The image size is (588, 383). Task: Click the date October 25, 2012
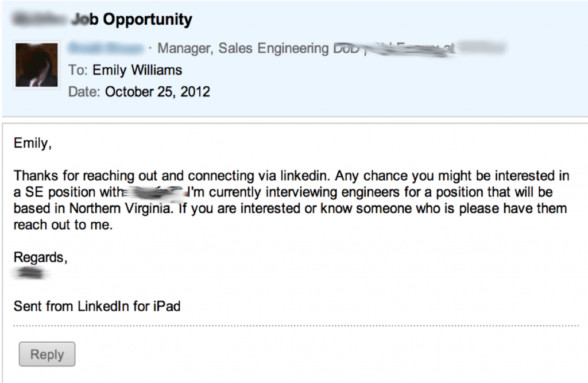click(157, 91)
